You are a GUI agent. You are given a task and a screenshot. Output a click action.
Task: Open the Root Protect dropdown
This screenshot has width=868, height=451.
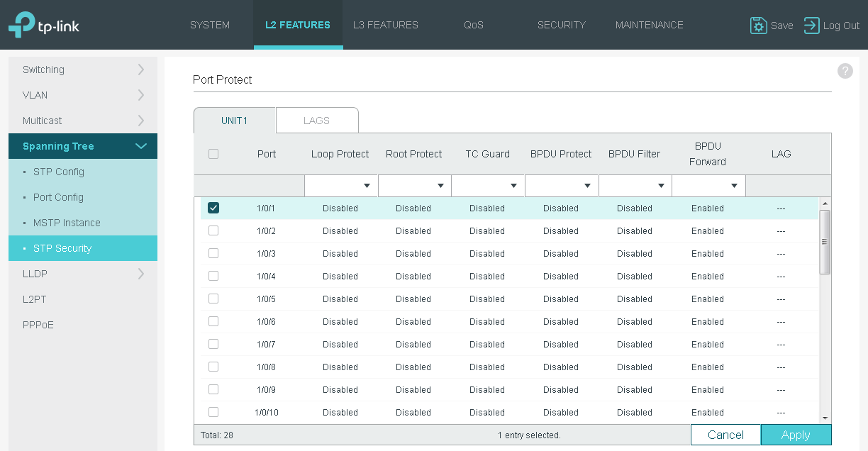click(414, 186)
